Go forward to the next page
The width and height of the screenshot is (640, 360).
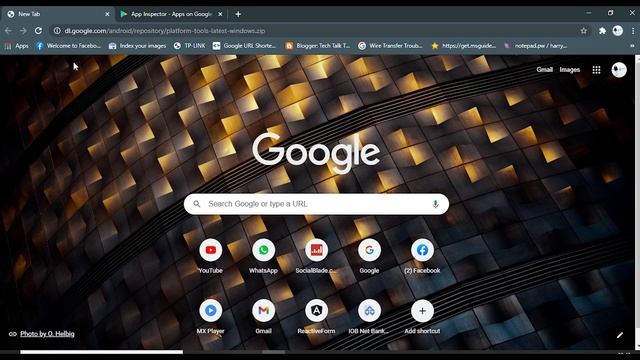click(23, 31)
